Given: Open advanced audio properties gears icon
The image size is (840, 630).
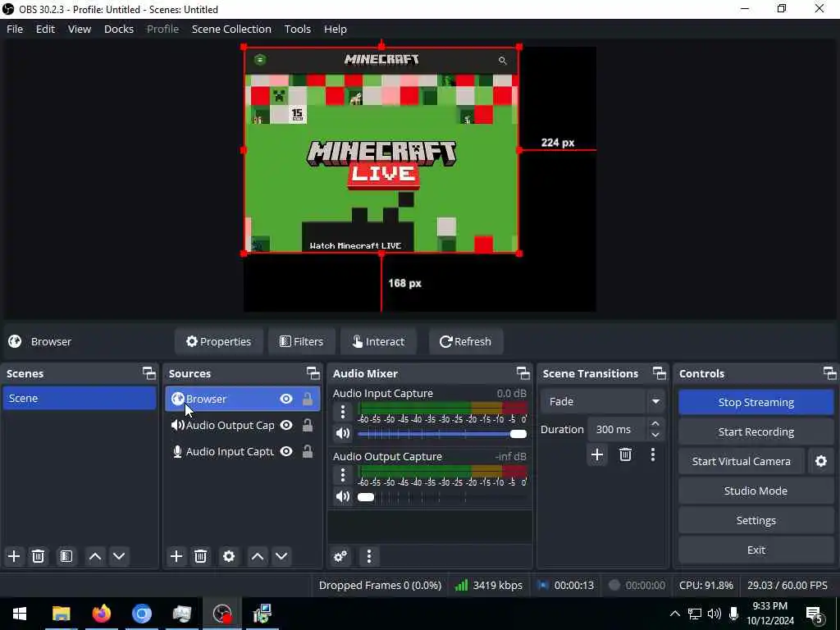Looking at the screenshot, I should (x=340, y=556).
